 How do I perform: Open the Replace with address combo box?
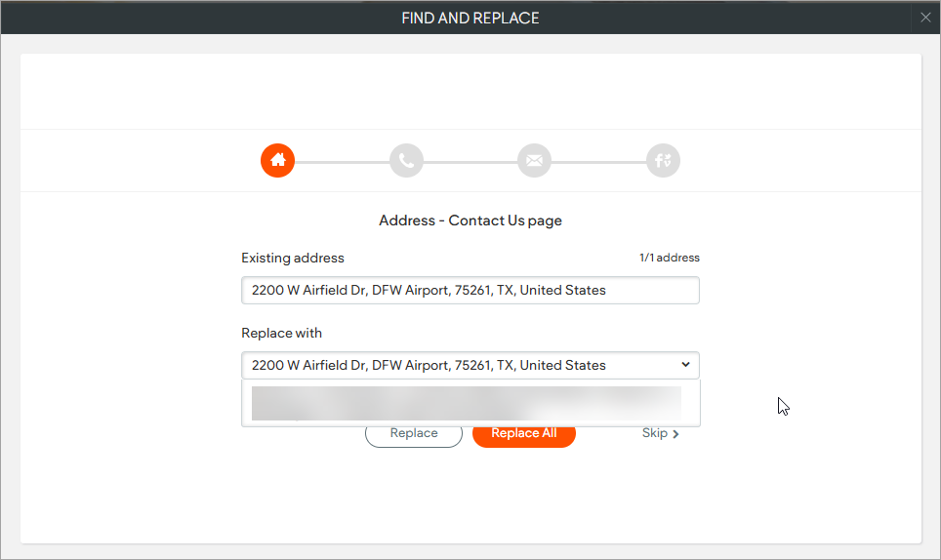coord(459,365)
